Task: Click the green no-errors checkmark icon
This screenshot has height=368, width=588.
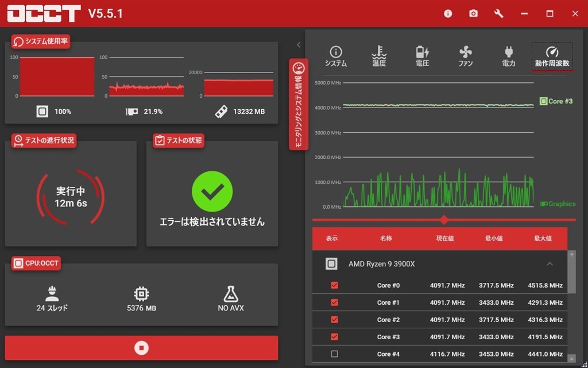Action: [x=212, y=191]
